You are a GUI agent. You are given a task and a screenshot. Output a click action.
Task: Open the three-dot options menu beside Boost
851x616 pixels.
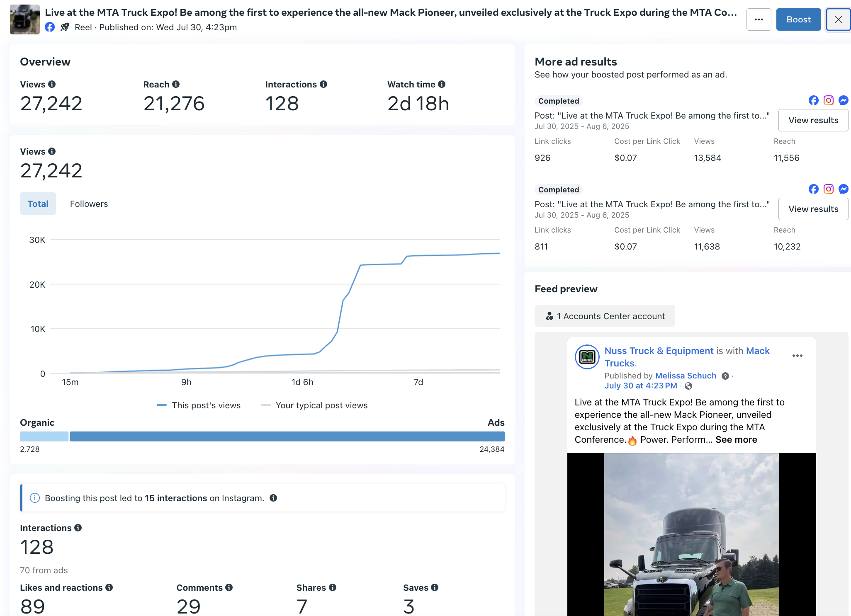pyautogui.click(x=759, y=19)
